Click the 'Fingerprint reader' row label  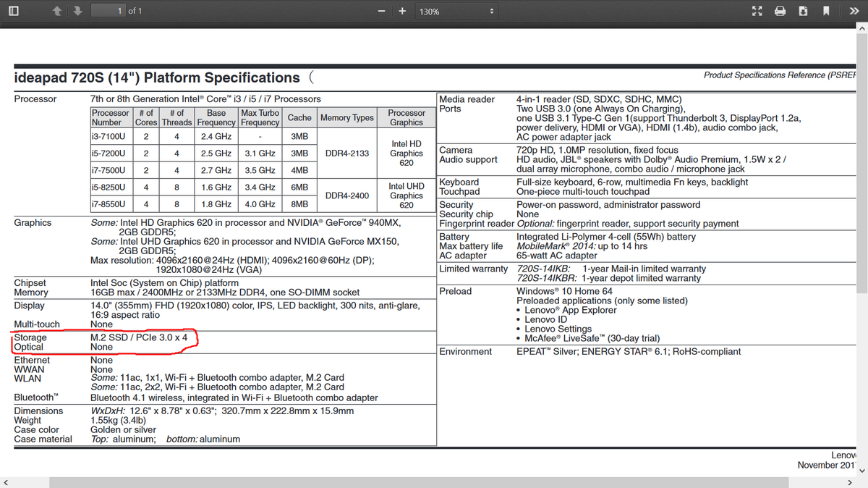point(477,224)
